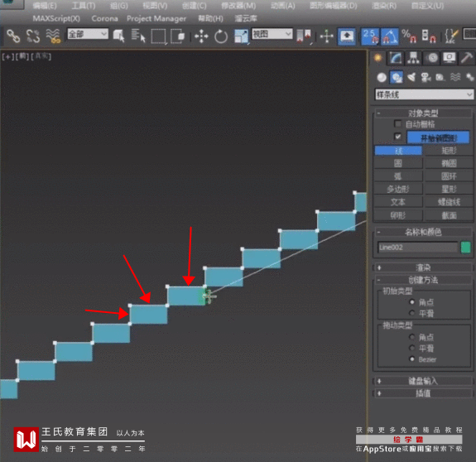Select 角点 under 初始类型

(412, 302)
